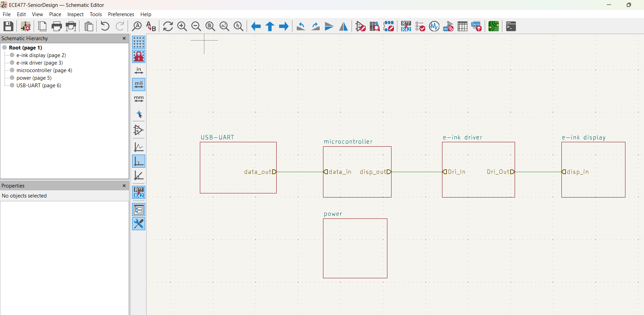644x315 pixels.
Task: Select the Root (page 1) hierarchy node
Action: point(25,48)
